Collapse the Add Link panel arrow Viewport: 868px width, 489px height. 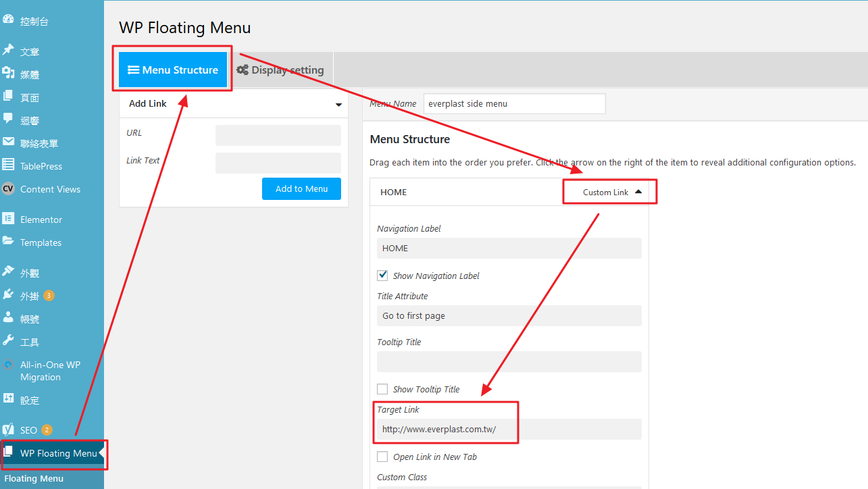pyautogui.click(x=338, y=105)
